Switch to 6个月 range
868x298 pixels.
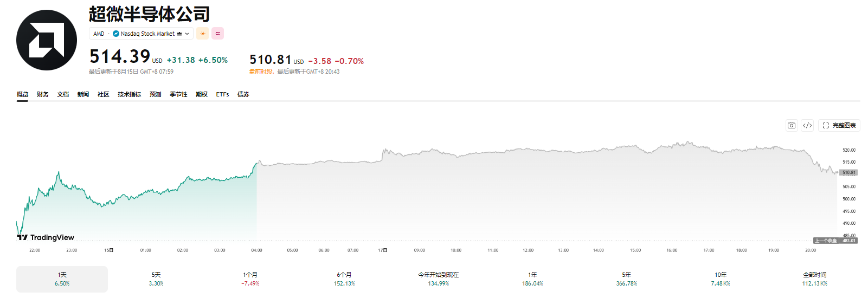coord(344,279)
